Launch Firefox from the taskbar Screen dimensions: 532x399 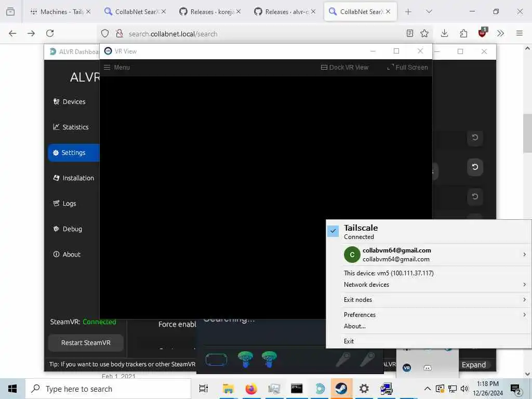point(251,389)
